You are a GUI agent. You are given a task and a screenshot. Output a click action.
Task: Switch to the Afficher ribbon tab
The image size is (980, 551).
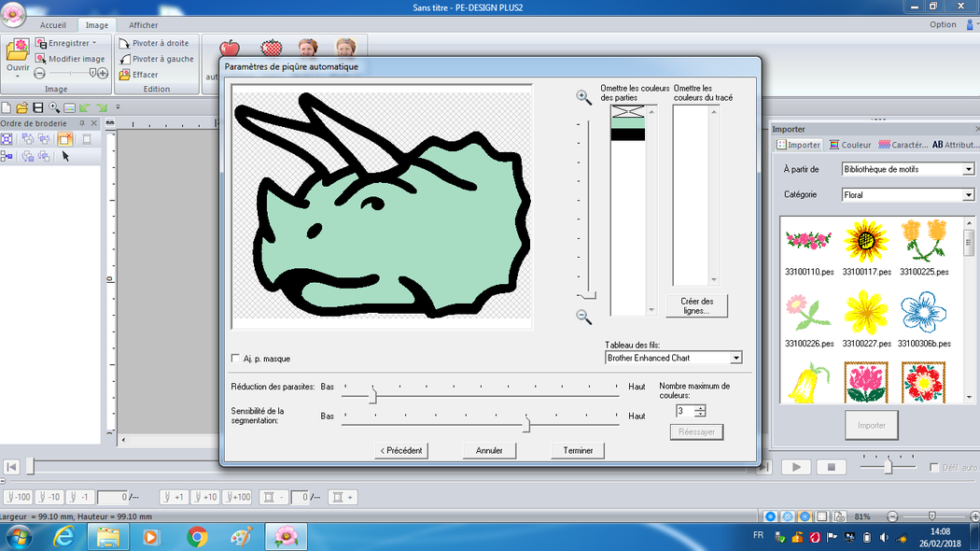pyautogui.click(x=143, y=25)
